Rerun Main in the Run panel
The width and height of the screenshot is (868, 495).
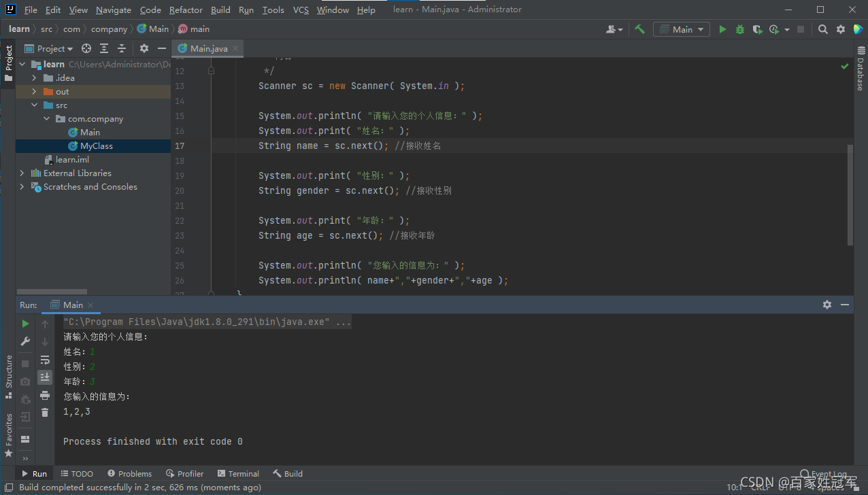point(25,324)
